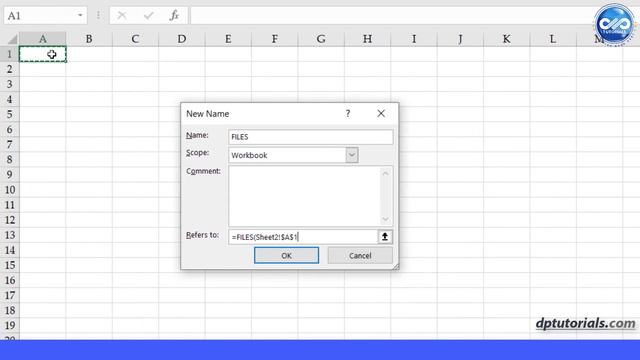Image resolution: width=640 pixels, height=360 pixels.
Task: Select column E header
Action: [228, 39]
